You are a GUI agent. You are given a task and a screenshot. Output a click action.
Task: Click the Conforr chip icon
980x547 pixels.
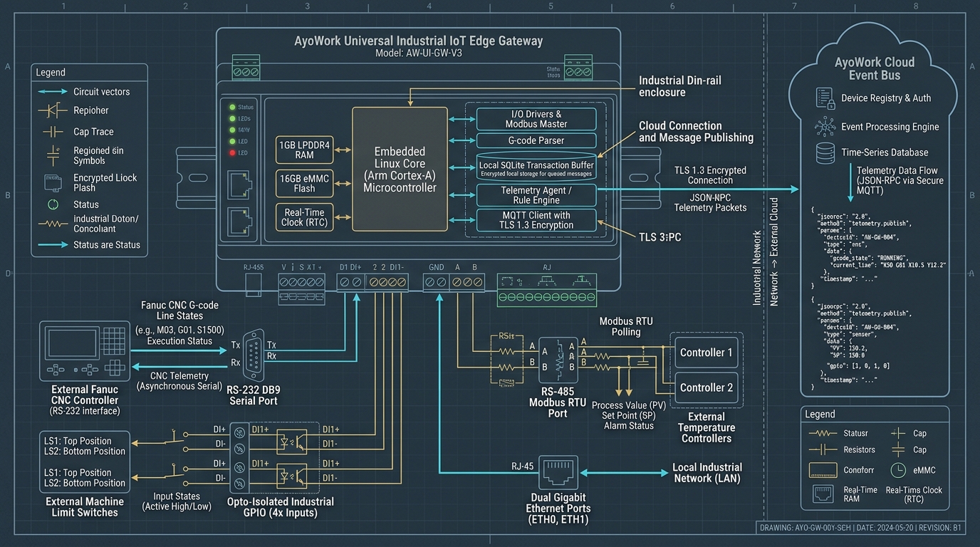823,470
